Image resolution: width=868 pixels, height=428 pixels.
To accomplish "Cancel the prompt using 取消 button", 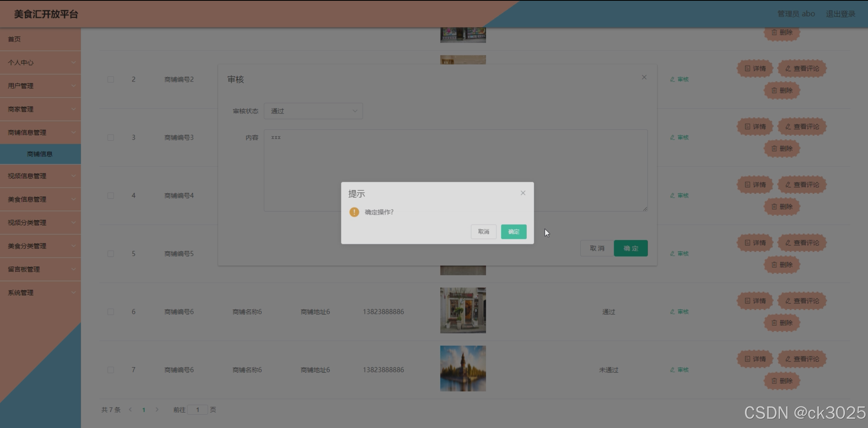I will (x=483, y=231).
